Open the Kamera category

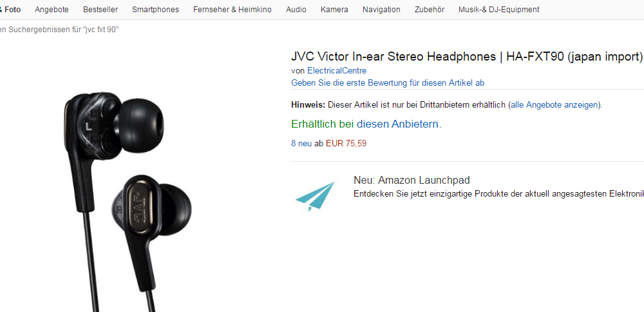coord(334,10)
